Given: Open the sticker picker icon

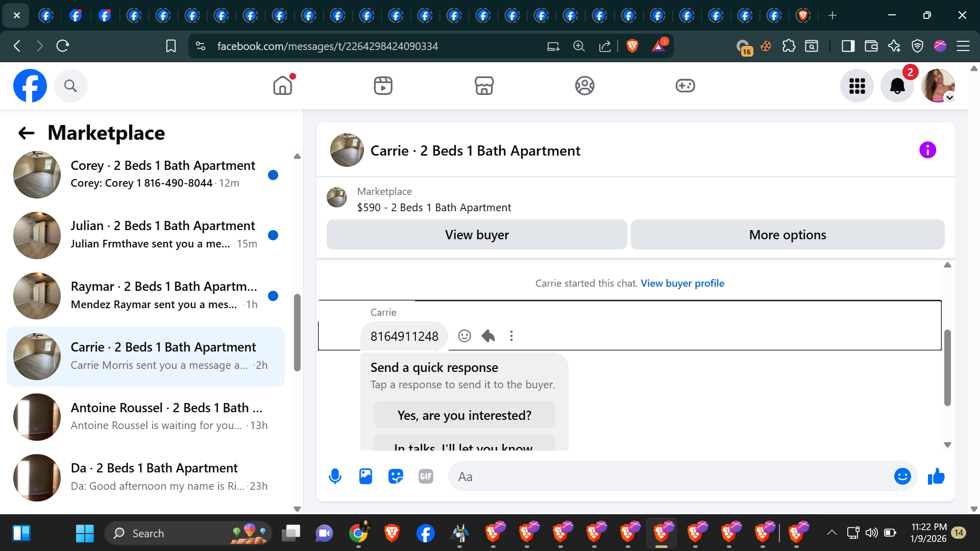Looking at the screenshot, I should point(396,476).
